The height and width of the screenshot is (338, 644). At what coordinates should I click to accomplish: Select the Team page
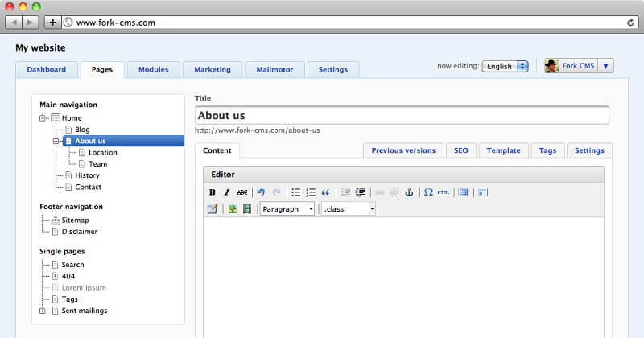97,164
